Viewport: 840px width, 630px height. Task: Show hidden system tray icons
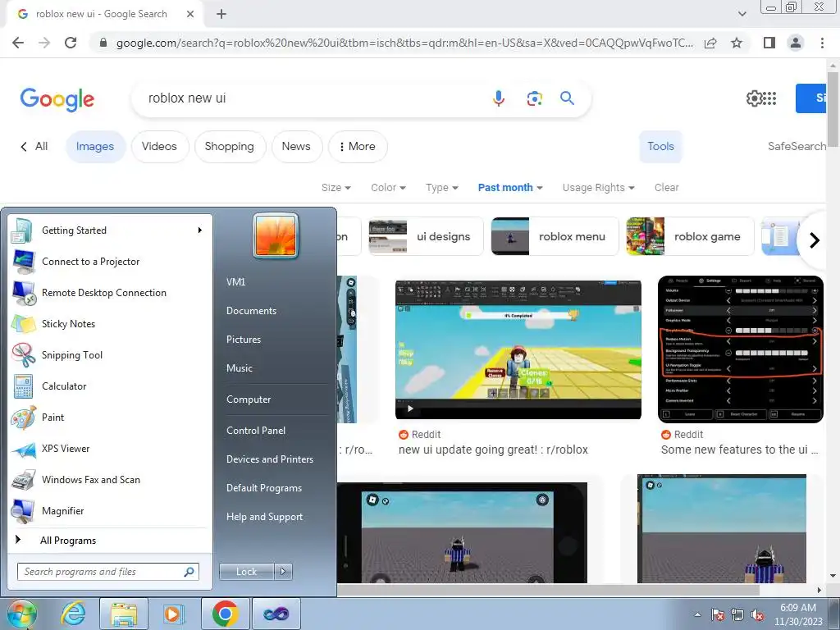[697, 614]
